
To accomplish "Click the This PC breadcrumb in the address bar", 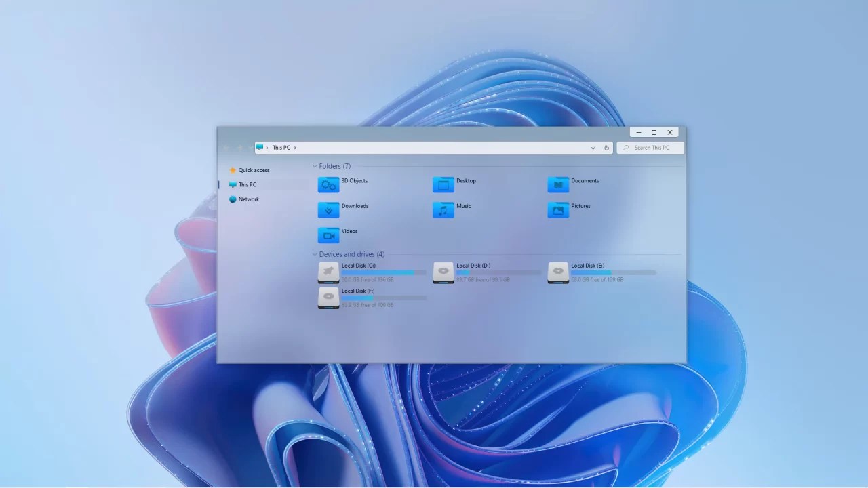I will (x=281, y=147).
